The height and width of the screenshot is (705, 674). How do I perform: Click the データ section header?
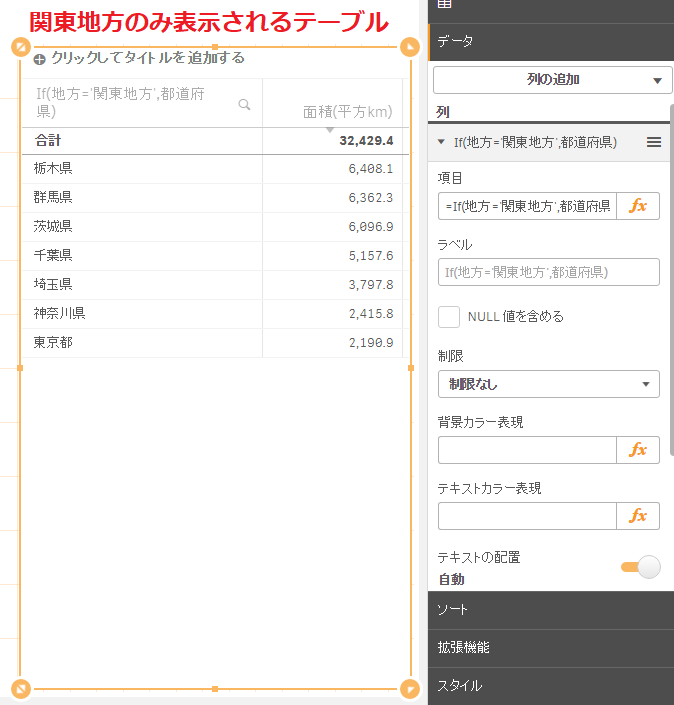click(x=550, y=41)
